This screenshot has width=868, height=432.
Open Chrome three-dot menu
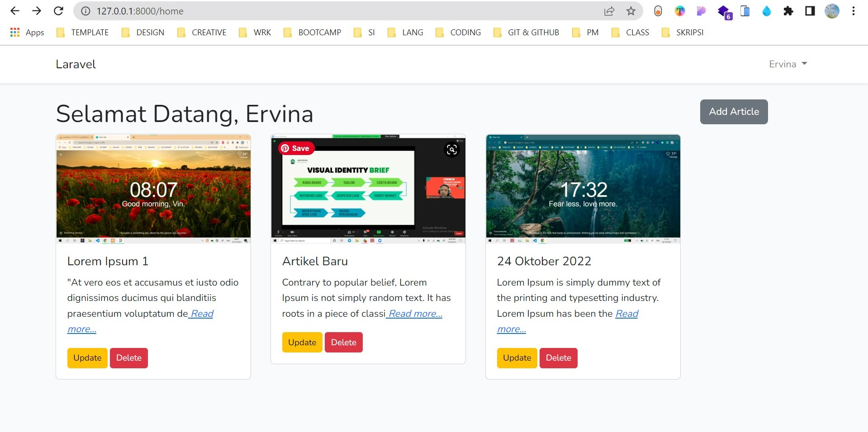click(853, 11)
